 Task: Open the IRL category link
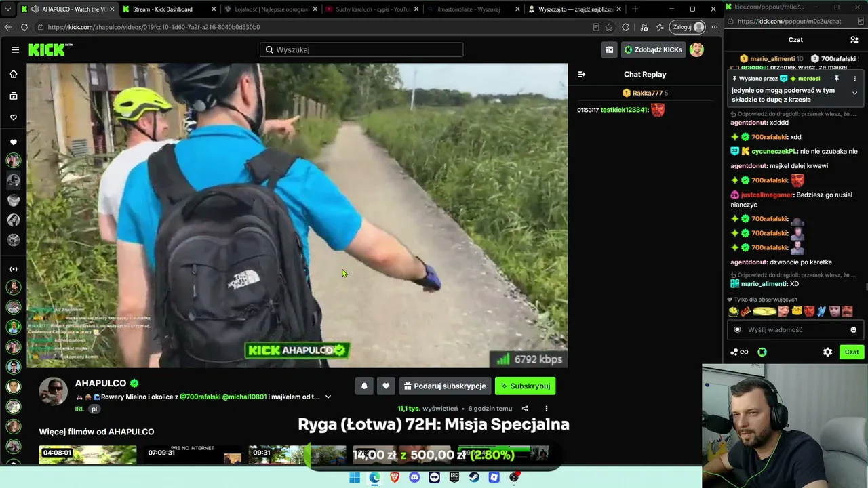pos(79,409)
